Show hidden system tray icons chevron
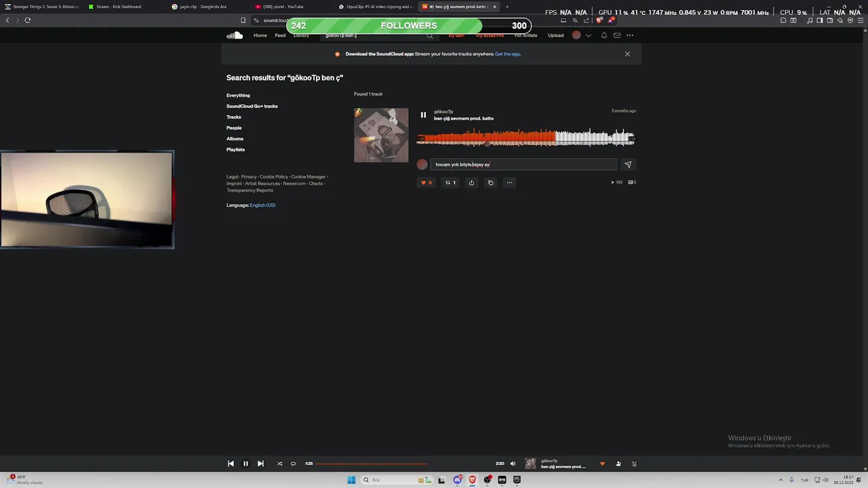The image size is (868, 488). [x=780, y=480]
